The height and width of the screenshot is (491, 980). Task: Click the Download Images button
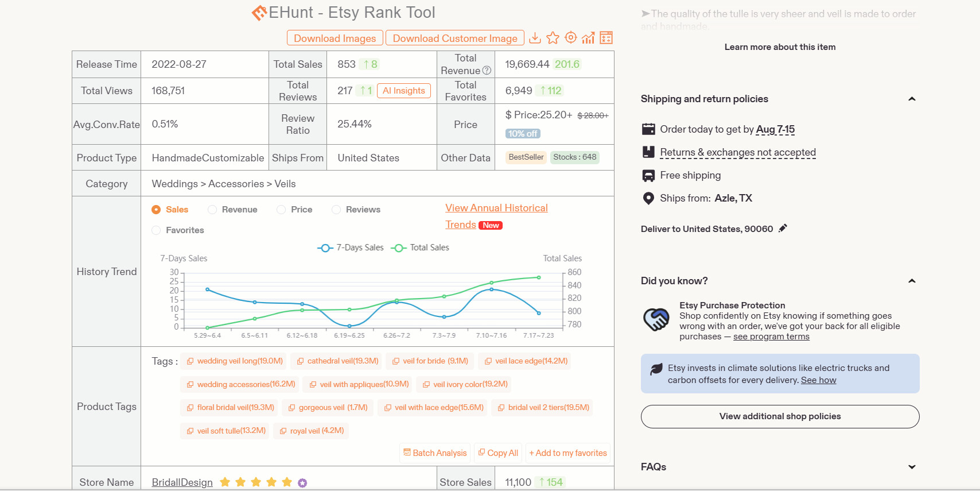[x=335, y=38]
